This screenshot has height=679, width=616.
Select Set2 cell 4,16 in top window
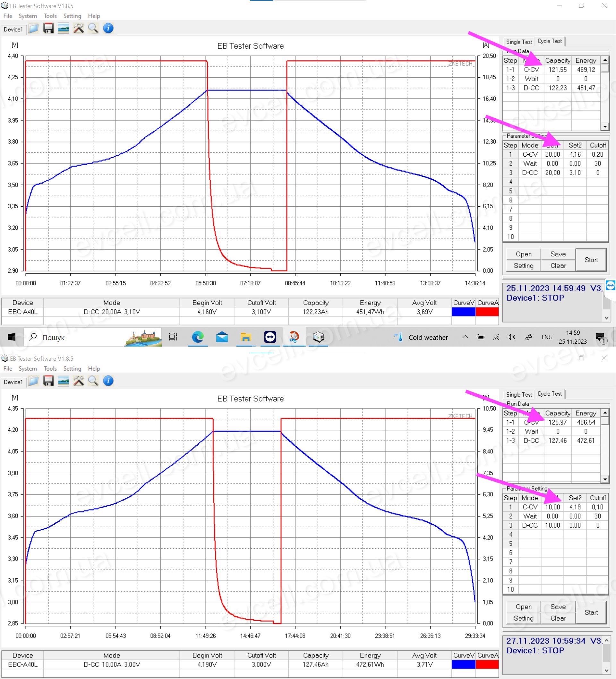click(x=575, y=154)
